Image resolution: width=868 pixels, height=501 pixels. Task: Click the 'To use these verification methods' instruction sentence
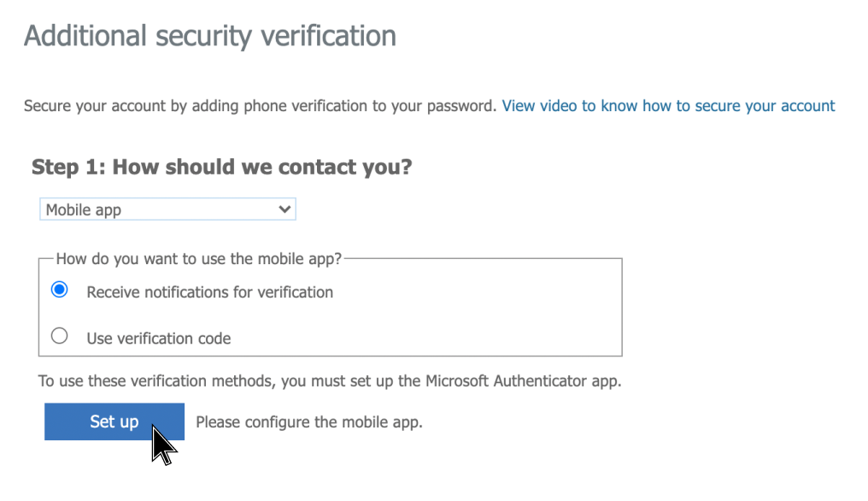330,381
